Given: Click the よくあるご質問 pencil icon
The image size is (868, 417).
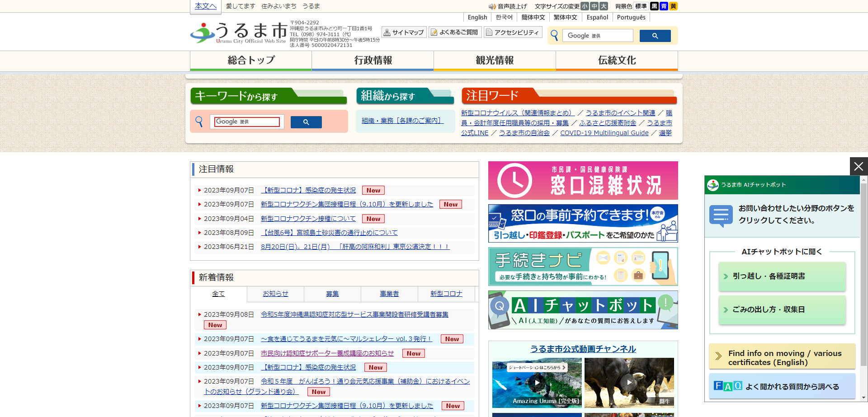Looking at the screenshot, I should click(x=434, y=32).
